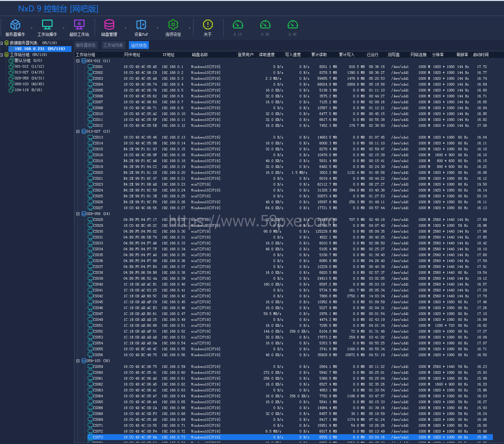
Task: Select the 001-012 (11/12) tree group
Action: pyautogui.click(x=29, y=66)
